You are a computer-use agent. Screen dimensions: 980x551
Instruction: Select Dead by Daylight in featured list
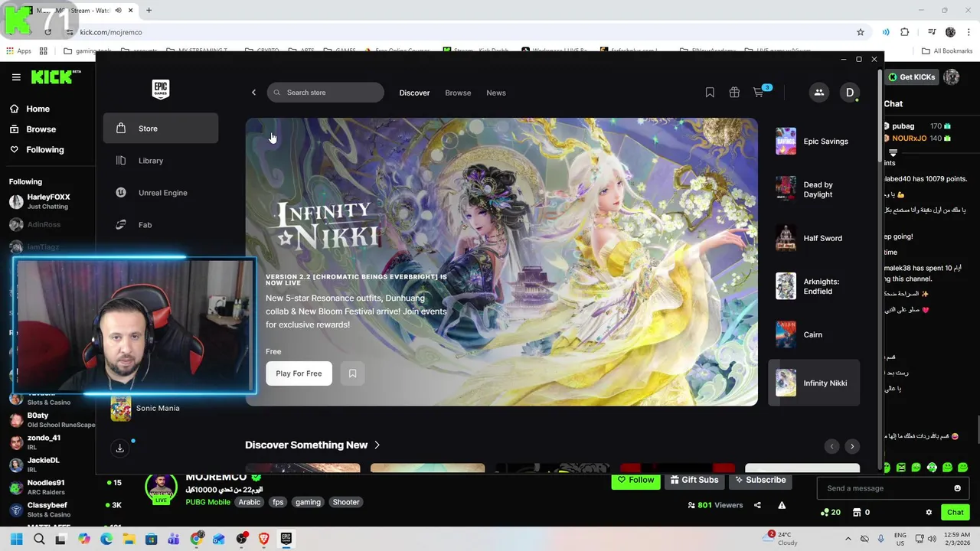[x=814, y=190]
